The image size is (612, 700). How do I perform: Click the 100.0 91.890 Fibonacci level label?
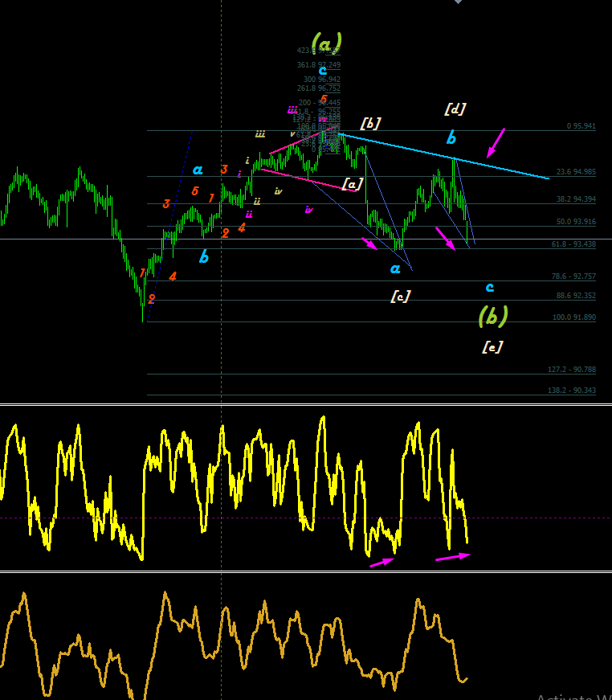[573, 317]
